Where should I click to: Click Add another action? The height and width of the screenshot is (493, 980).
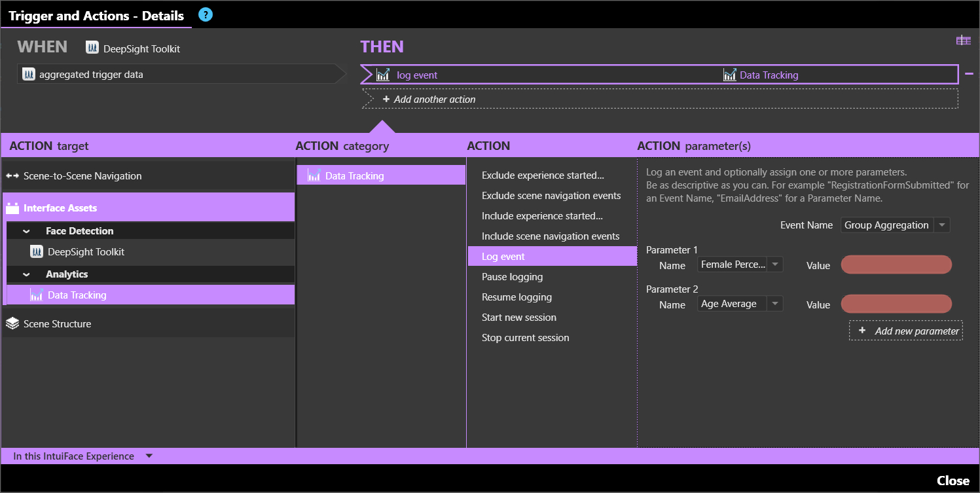coord(435,100)
